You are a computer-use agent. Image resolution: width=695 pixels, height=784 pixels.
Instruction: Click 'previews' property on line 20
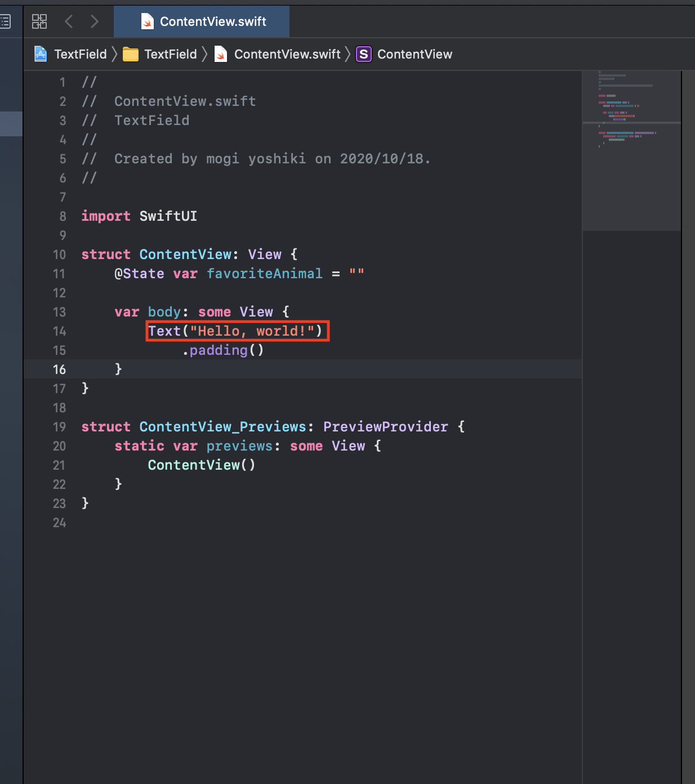(239, 446)
